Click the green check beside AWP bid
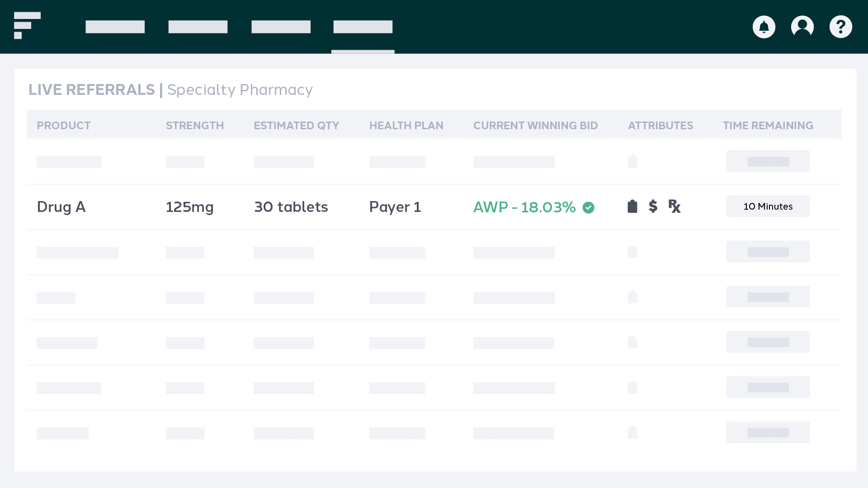Image resolution: width=868 pixels, height=488 pixels. pyautogui.click(x=588, y=207)
